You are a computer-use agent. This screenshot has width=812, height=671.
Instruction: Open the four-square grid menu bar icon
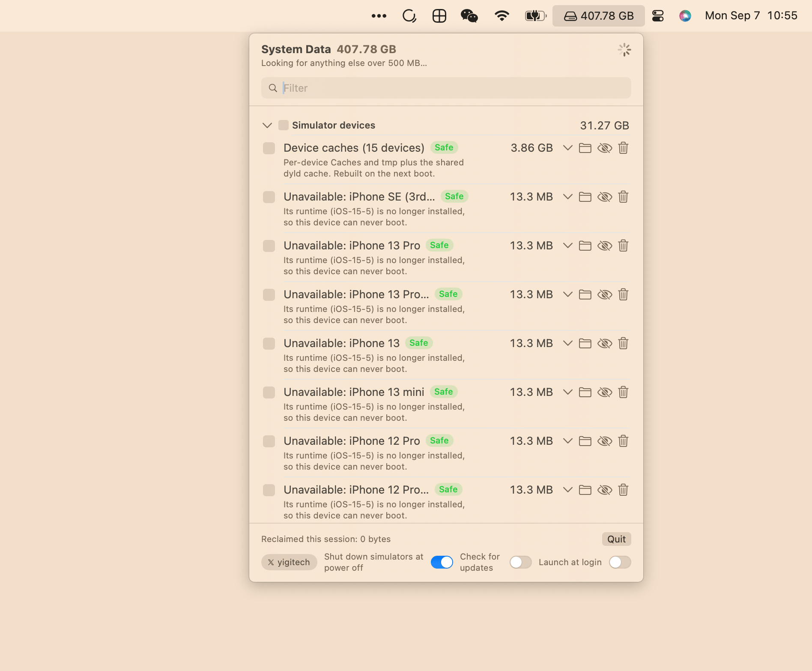[439, 16]
